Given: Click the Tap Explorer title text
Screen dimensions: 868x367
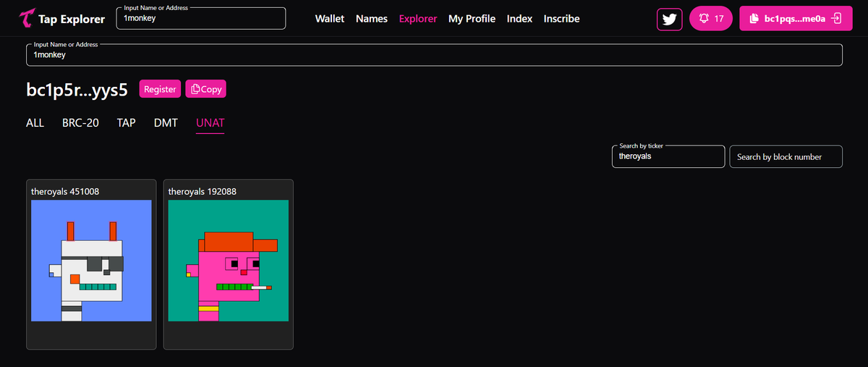Looking at the screenshot, I should pyautogui.click(x=72, y=20).
